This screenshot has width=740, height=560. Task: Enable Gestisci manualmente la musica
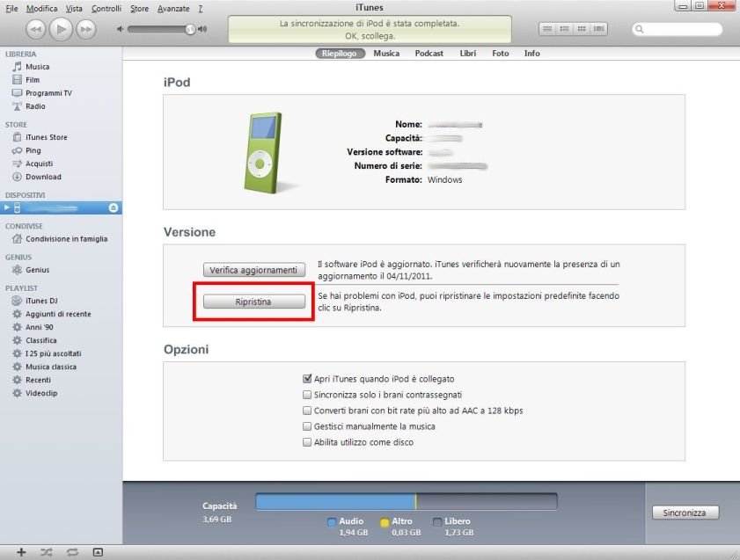307,426
